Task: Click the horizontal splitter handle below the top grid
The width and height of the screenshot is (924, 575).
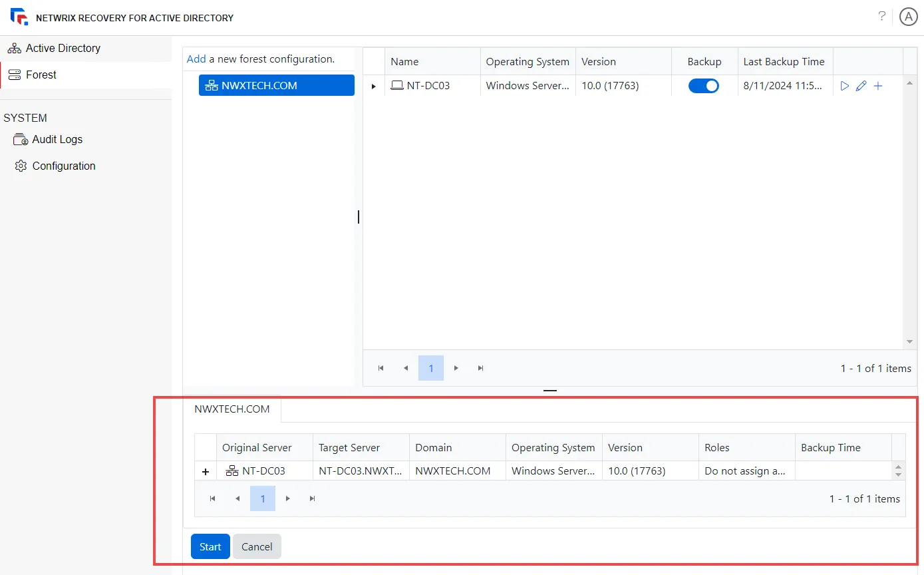Action: coord(550,391)
